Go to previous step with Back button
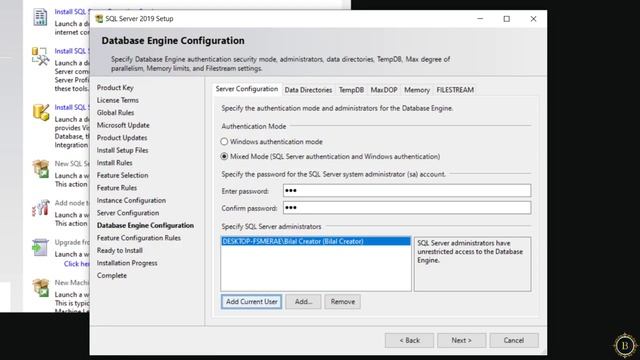This screenshot has width=640, height=360. point(409,340)
